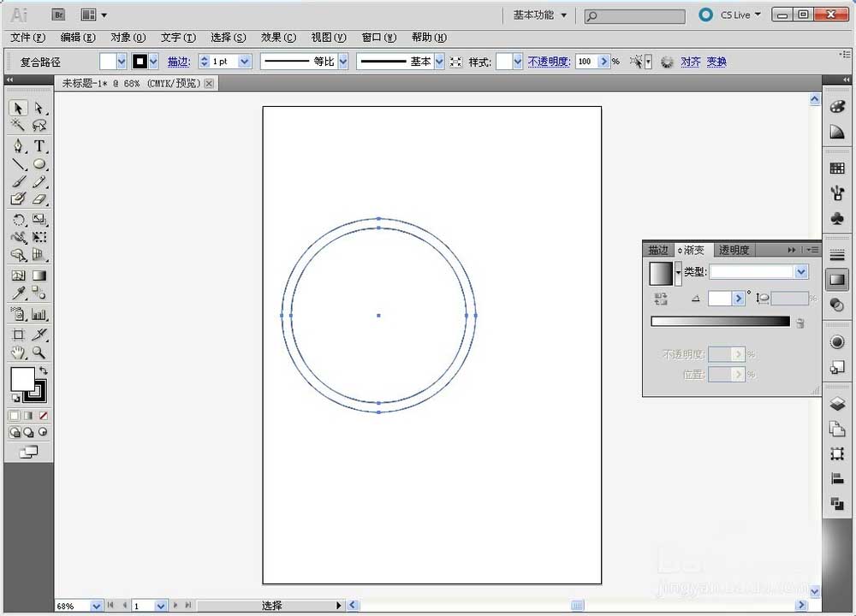Expand the stroke weight 1 pt dropdown
856x616 pixels.
click(245, 62)
